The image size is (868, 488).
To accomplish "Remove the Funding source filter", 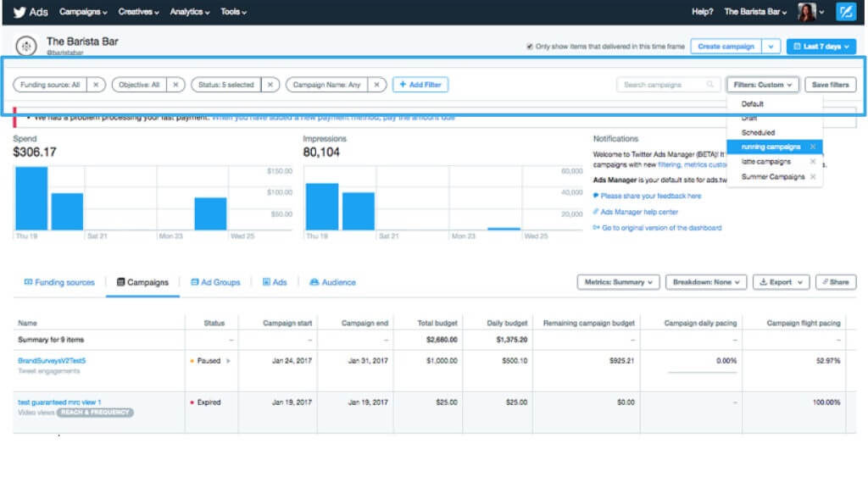I will 96,85.
